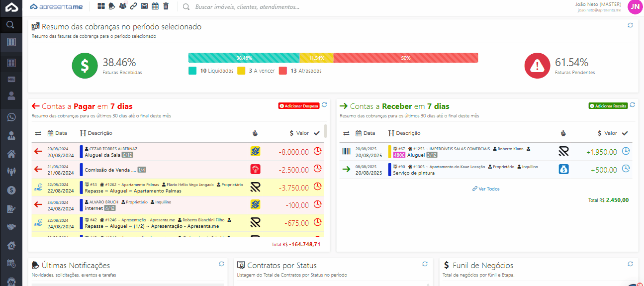Open the dashboard grid icon in the top toolbar
644x286 pixels.
click(101, 6)
